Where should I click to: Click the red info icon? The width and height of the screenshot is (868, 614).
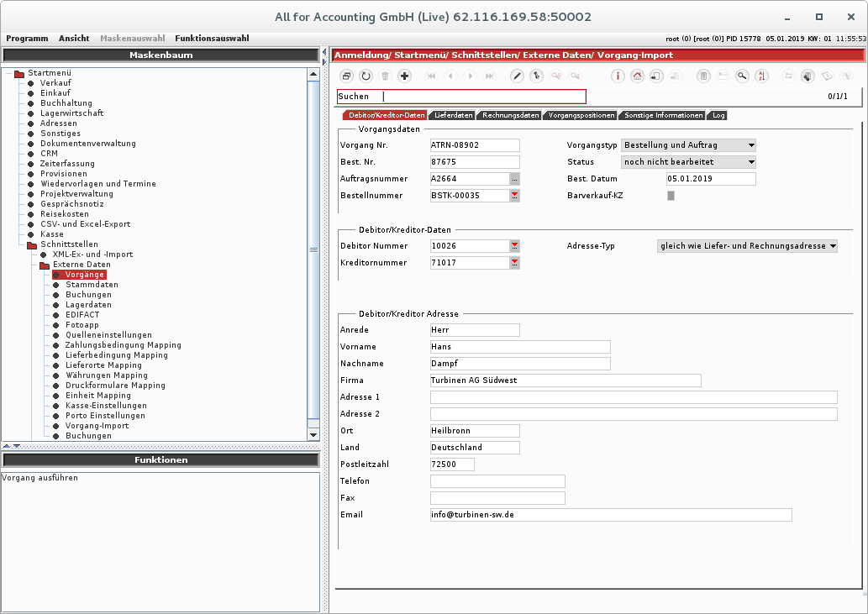tap(618, 76)
